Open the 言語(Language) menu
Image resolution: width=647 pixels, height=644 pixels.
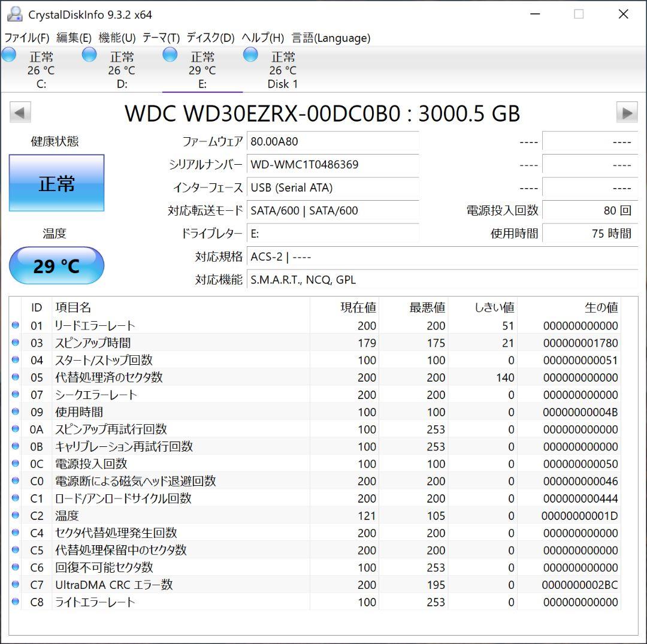(330, 37)
